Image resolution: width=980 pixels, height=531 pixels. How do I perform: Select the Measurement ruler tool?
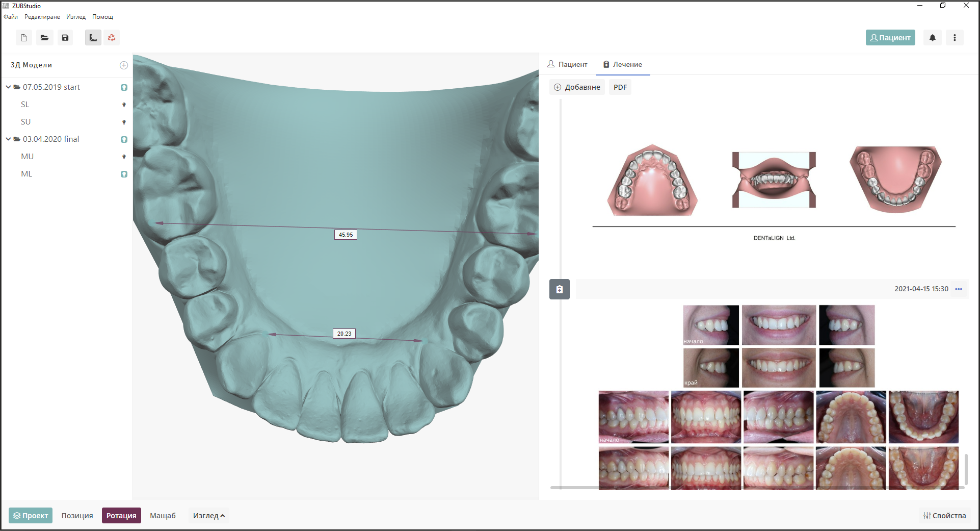(93, 37)
